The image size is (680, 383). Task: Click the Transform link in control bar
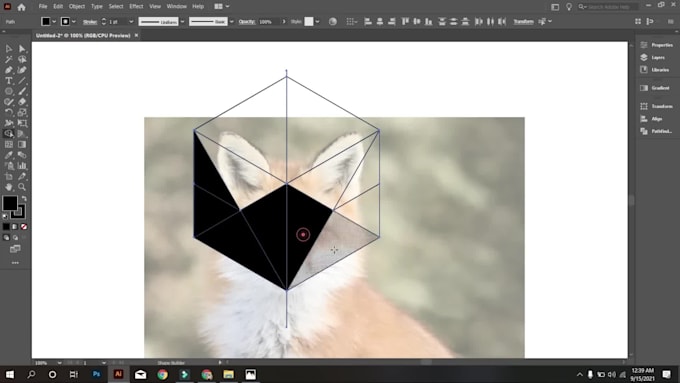tap(523, 21)
